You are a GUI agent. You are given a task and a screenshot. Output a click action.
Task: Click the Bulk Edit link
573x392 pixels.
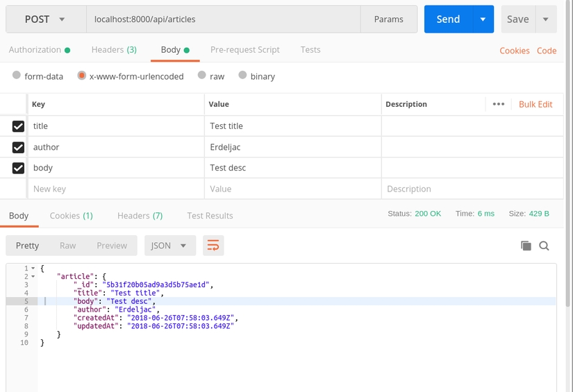535,104
